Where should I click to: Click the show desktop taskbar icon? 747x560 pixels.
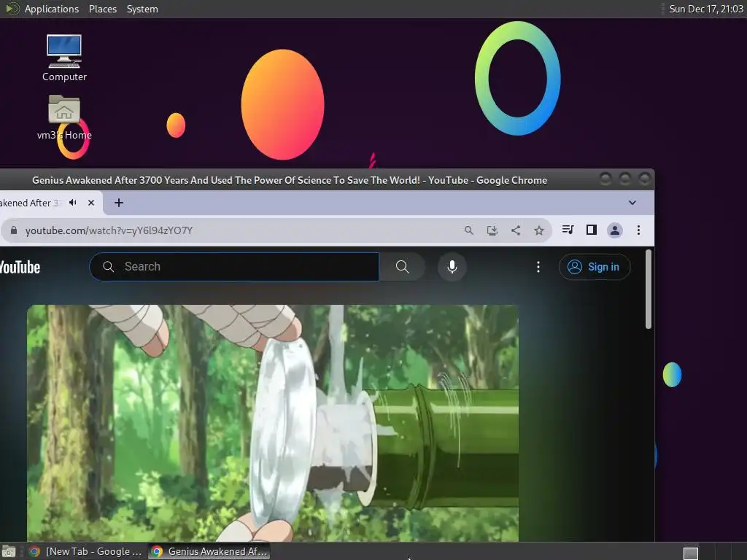9,552
